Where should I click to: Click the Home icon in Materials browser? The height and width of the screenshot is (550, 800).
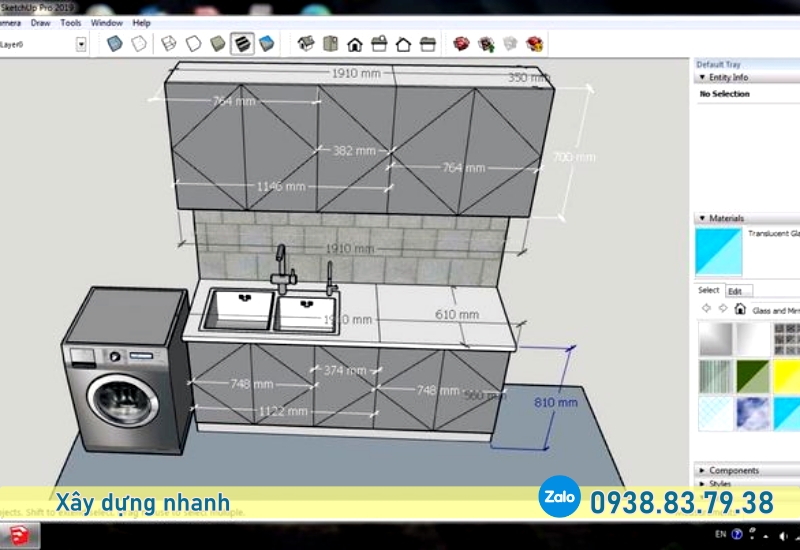(741, 310)
